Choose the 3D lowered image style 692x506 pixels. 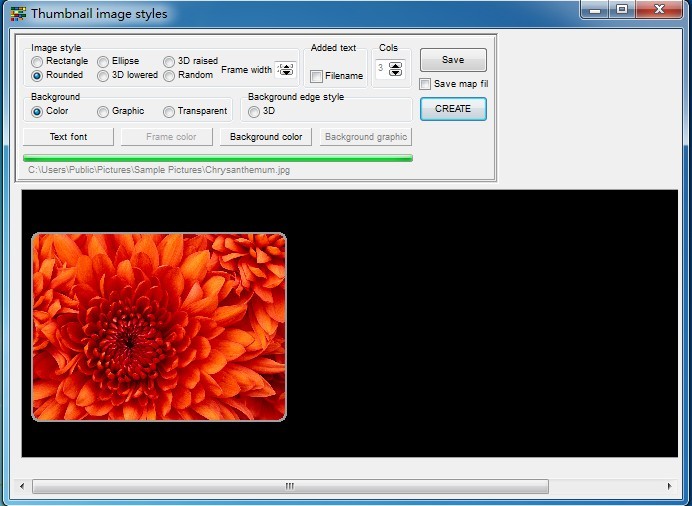[103, 76]
